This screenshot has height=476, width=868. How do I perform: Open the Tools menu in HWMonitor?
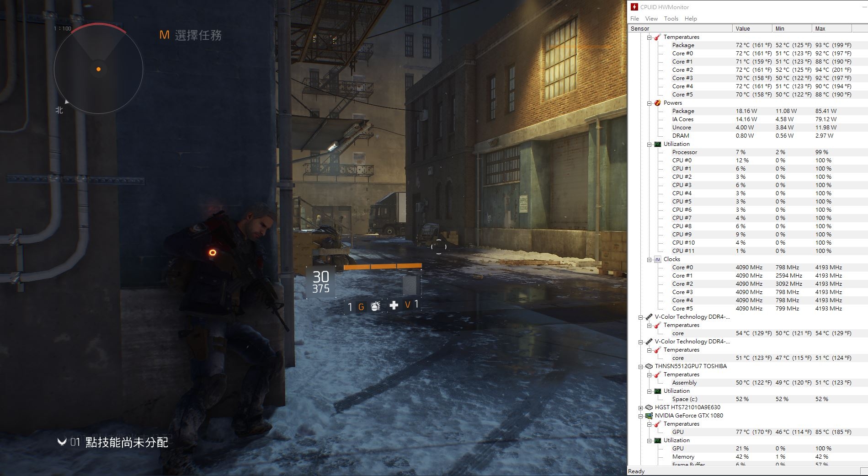click(x=671, y=18)
